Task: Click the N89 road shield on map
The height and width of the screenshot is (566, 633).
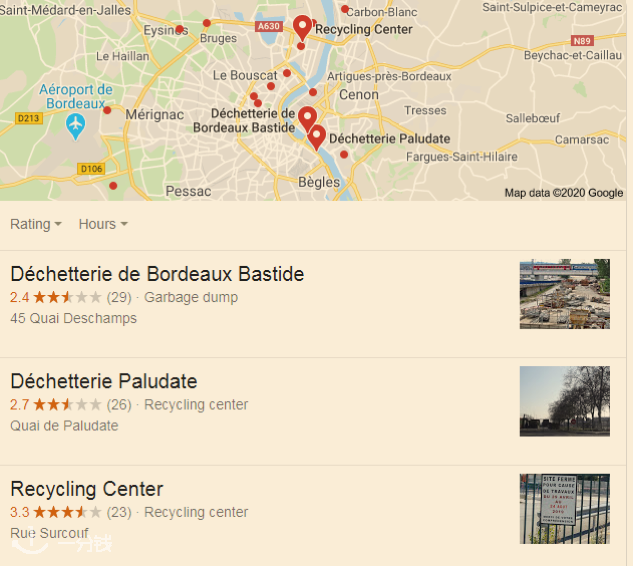Action: click(582, 41)
